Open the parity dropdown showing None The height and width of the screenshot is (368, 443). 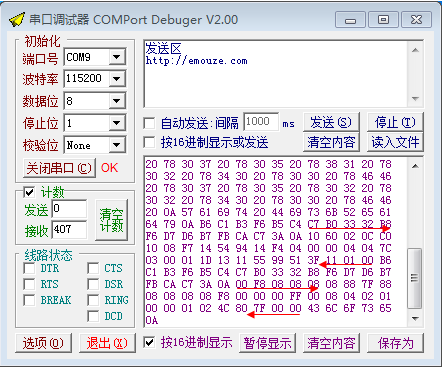[x=117, y=145]
